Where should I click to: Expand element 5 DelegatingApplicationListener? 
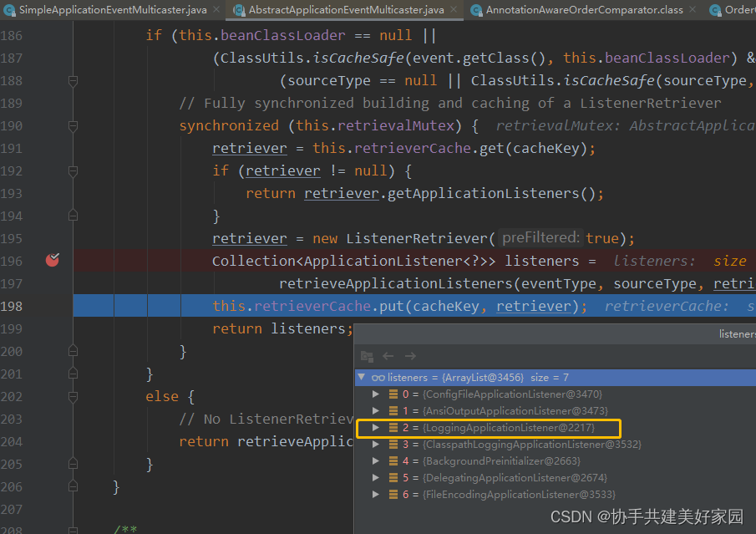coord(376,477)
